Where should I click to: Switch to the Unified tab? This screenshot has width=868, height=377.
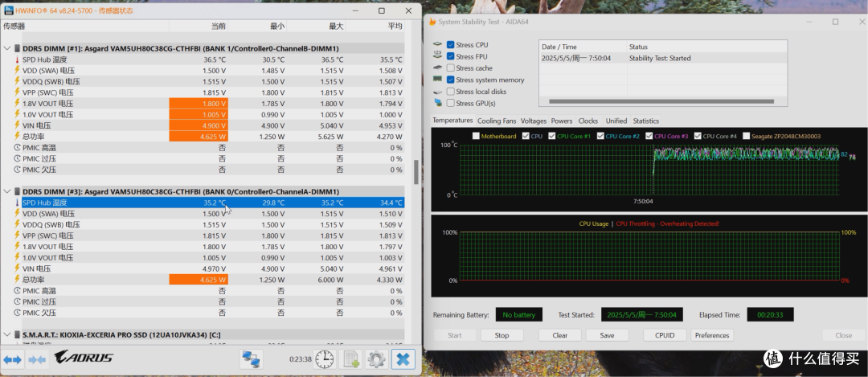[616, 121]
